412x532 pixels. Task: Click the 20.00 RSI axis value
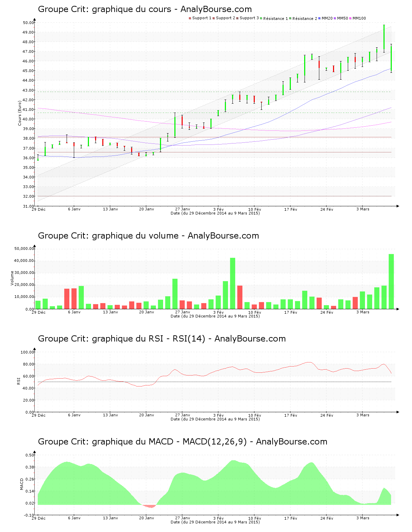(x=28, y=400)
